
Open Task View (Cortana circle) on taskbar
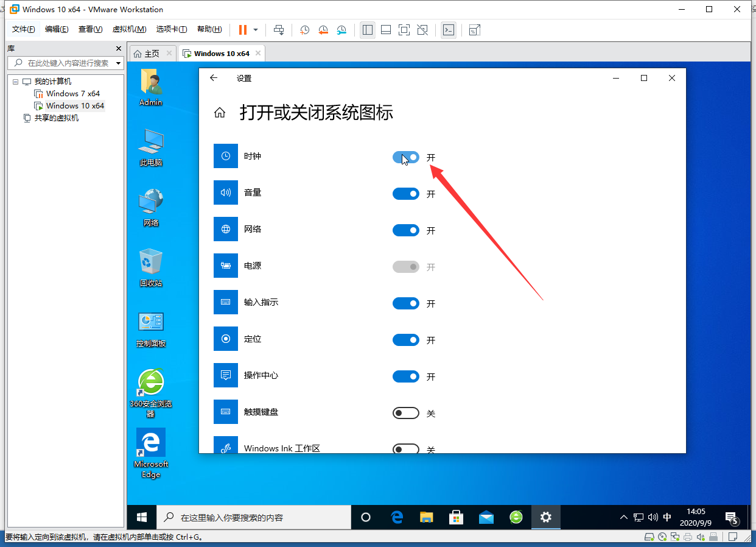[366, 517]
